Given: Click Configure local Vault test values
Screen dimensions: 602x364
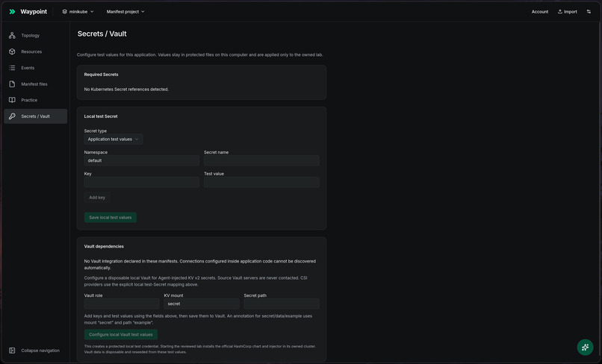Looking at the screenshot, I should coord(121,334).
